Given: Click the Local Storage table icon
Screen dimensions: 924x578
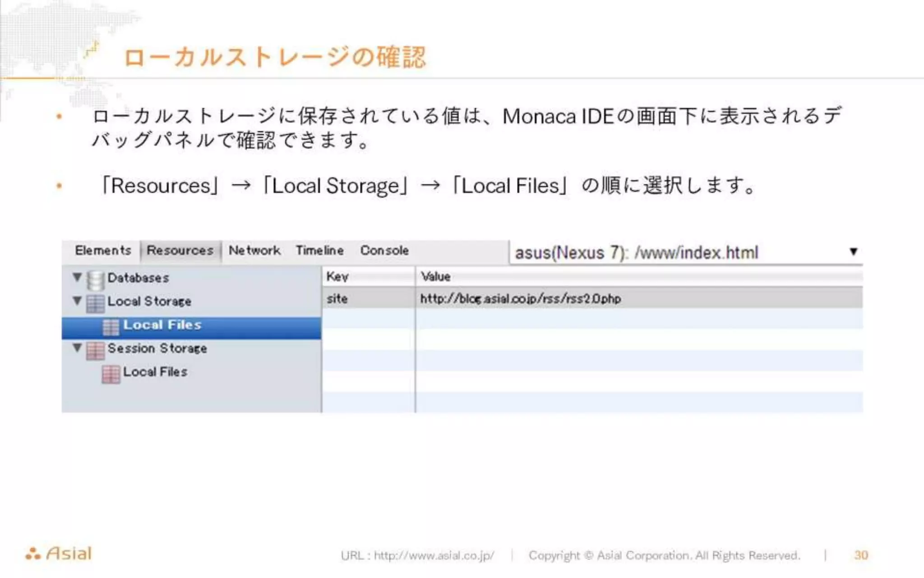Looking at the screenshot, I should pyautogui.click(x=95, y=303).
